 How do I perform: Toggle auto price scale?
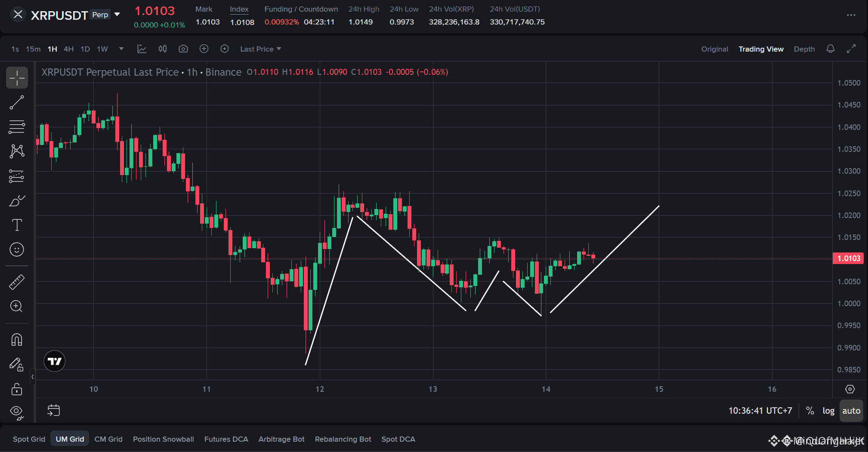tap(851, 411)
